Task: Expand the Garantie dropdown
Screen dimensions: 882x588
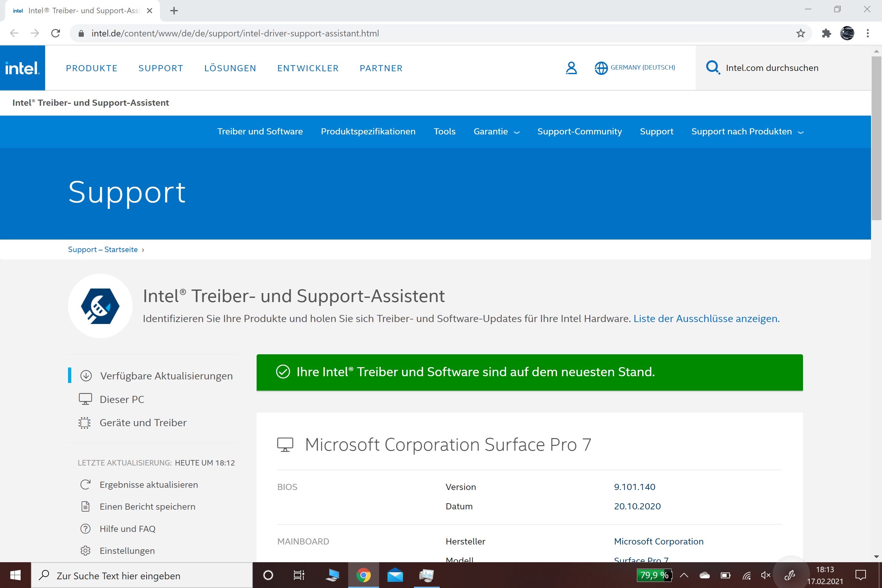Action: (496, 132)
